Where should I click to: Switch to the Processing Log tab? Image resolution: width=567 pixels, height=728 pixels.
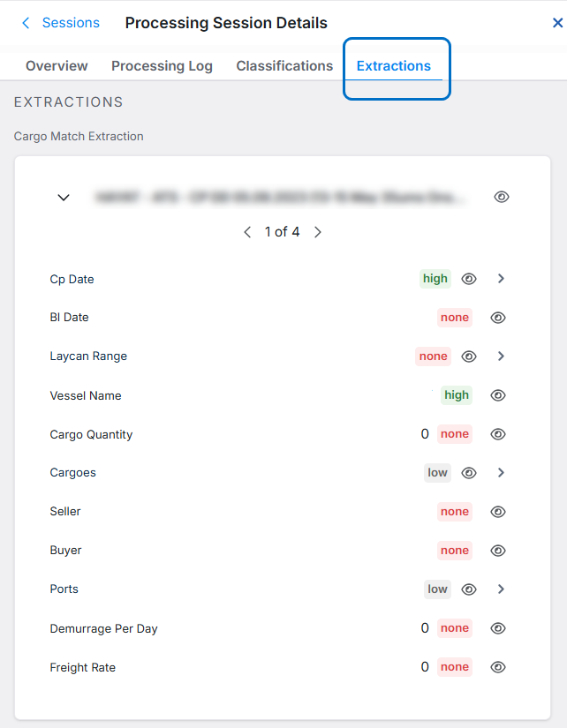pos(162,65)
